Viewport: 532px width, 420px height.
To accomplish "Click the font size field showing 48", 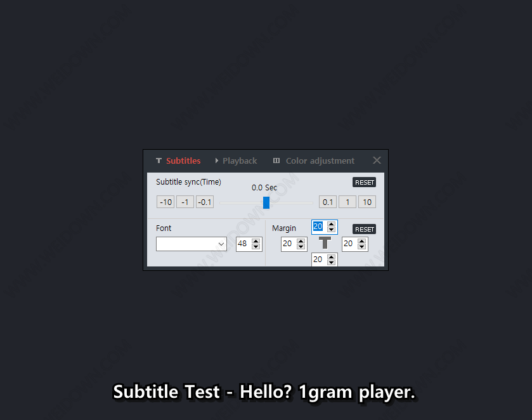I will pyautogui.click(x=243, y=244).
